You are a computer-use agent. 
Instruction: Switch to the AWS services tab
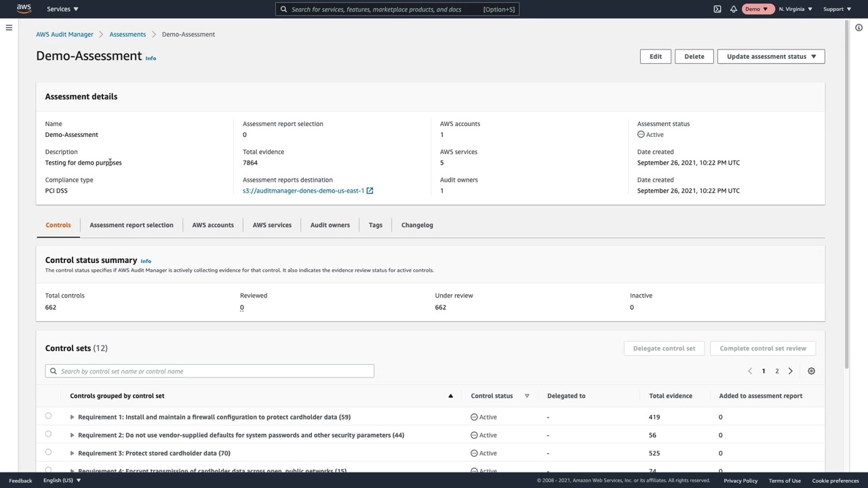coord(272,225)
